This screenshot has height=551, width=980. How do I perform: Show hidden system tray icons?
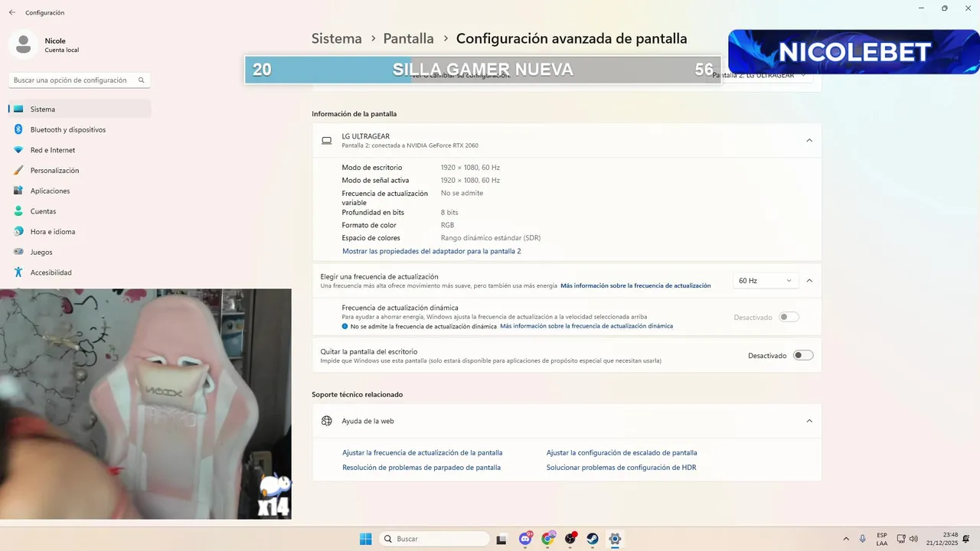(846, 539)
